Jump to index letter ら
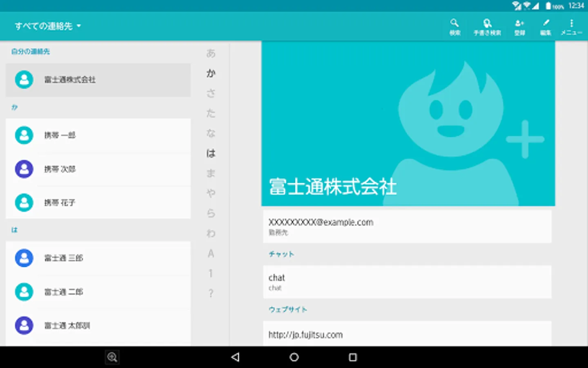The height and width of the screenshot is (368, 588). point(211,213)
